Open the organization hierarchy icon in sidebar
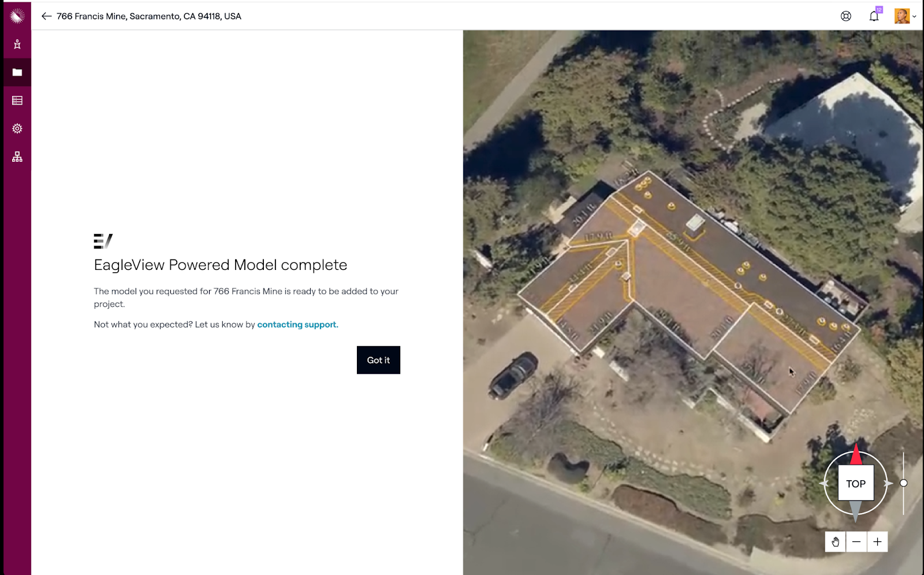 [x=17, y=157]
